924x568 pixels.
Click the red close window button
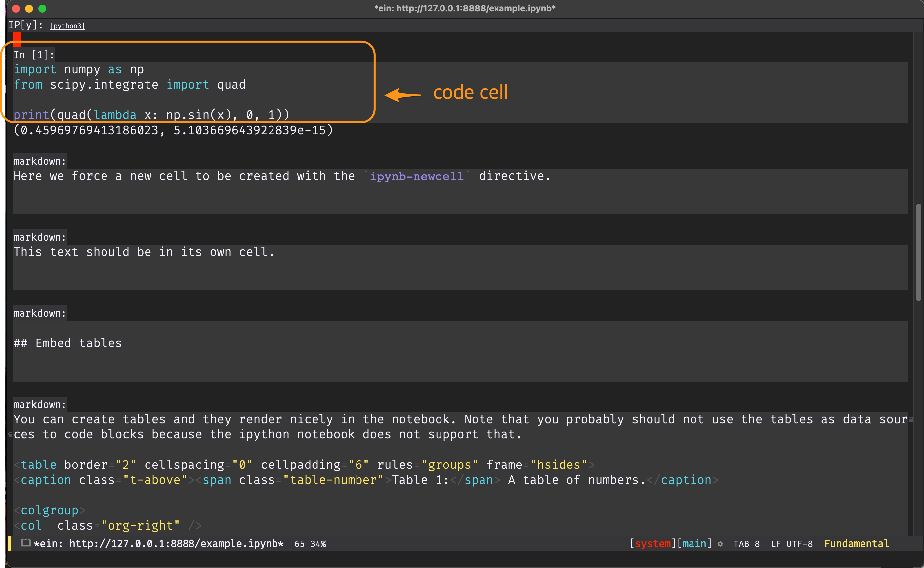coord(16,8)
